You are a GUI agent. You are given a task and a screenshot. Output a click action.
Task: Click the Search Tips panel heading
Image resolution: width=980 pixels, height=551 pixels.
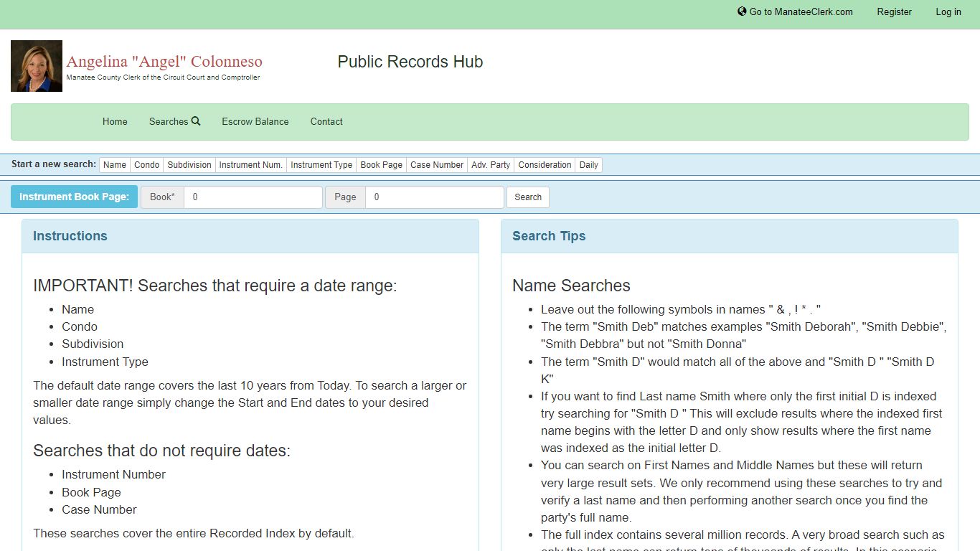[549, 236]
